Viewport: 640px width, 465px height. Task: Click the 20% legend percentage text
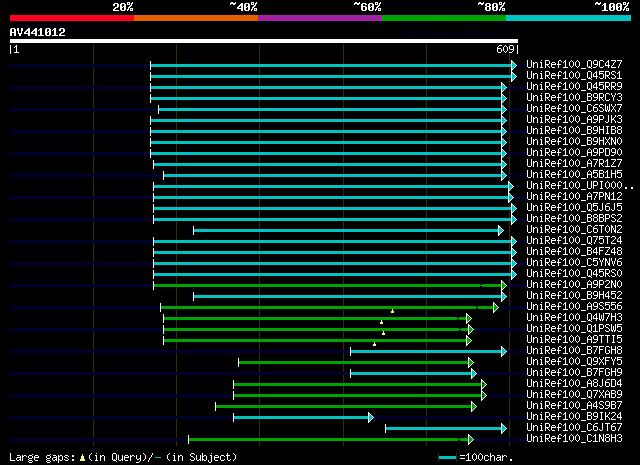[x=123, y=7]
